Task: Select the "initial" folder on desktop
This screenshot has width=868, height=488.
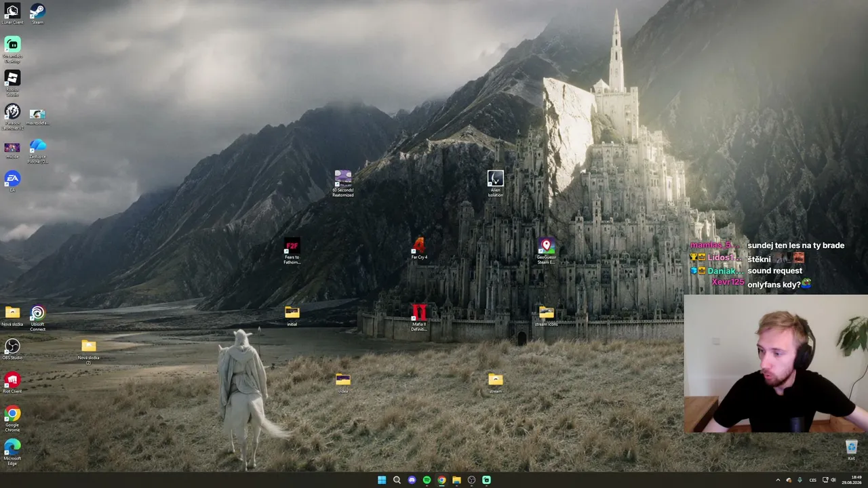Action: [292, 315]
